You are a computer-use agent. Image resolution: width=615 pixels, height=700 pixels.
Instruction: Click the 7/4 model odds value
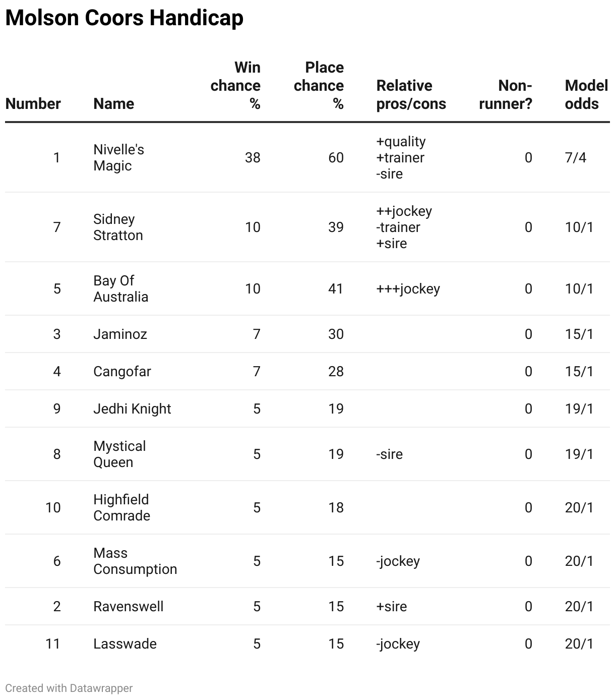(x=576, y=157)
